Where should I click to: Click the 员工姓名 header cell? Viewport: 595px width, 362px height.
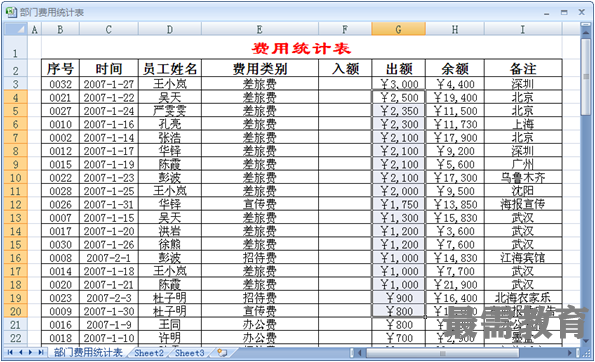170,69
